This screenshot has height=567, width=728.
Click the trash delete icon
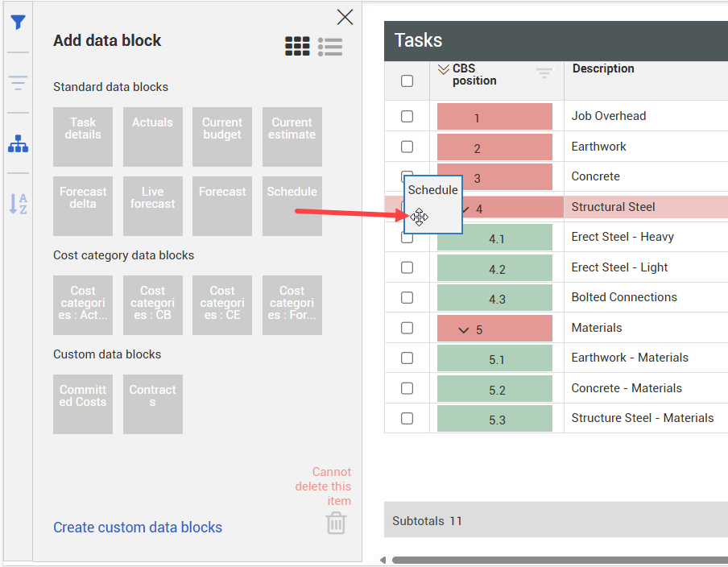pos(336,524)
